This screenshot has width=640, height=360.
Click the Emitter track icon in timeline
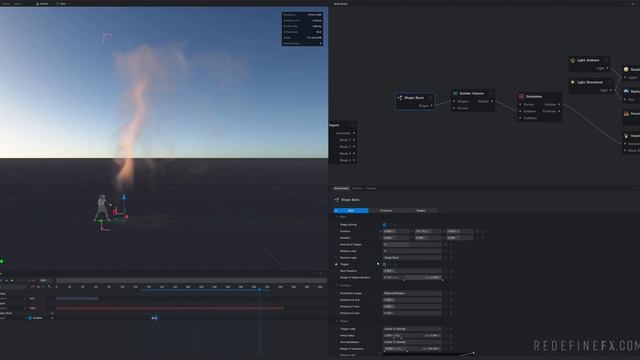tap(30, 318)
